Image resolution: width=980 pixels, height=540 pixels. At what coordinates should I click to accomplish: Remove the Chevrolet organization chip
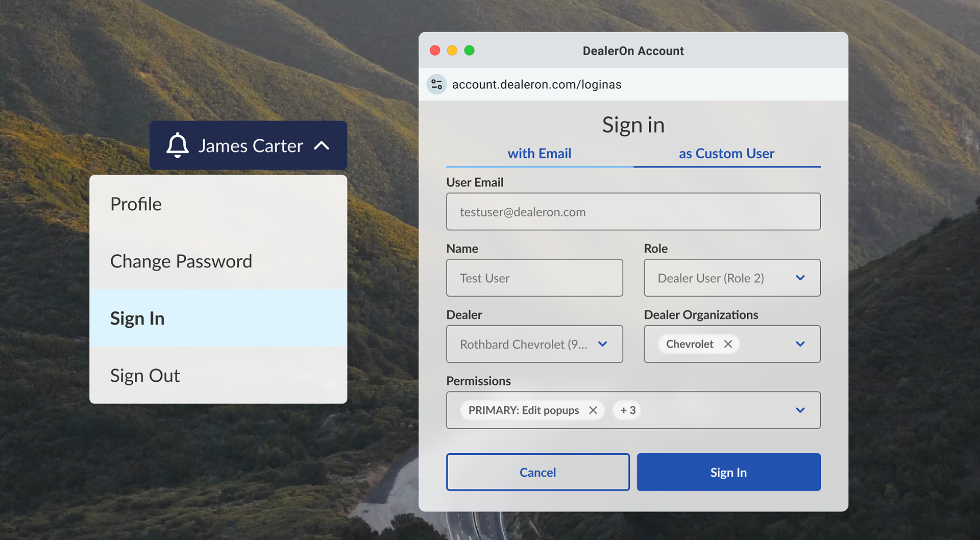point(728,344)
